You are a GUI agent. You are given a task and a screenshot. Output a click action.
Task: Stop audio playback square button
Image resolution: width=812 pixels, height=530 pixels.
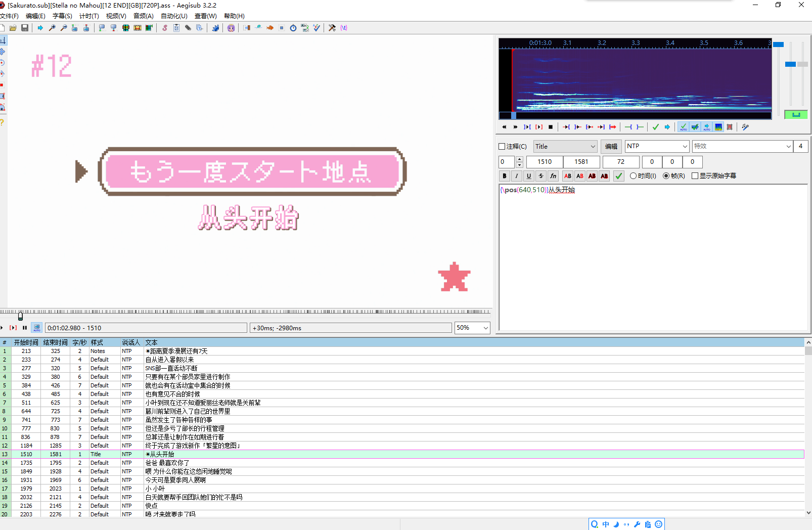coord(551,127)
